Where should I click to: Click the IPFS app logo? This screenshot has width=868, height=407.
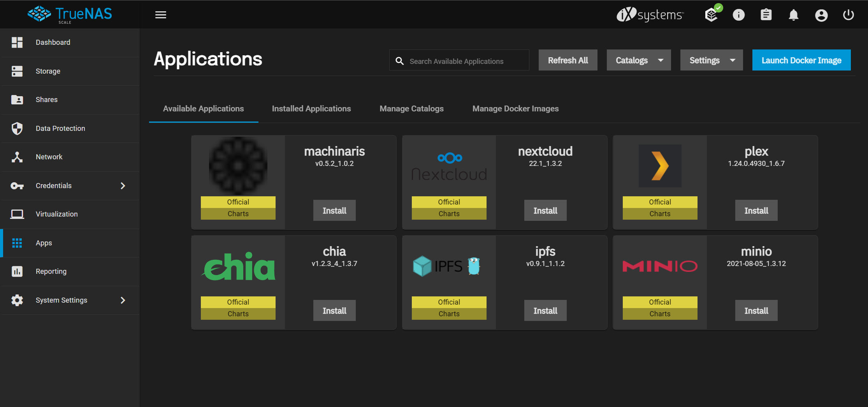pyautogui.click(x=447, y=266)
